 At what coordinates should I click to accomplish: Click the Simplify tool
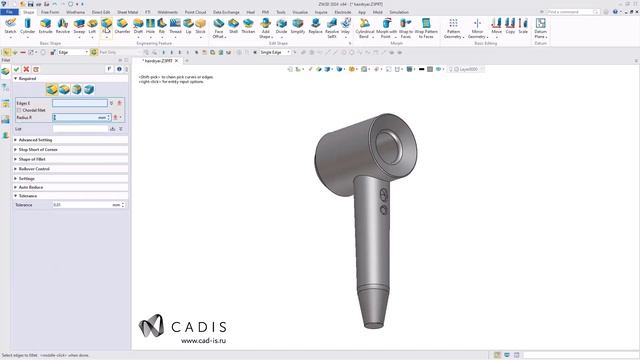[x=298, y=26]
